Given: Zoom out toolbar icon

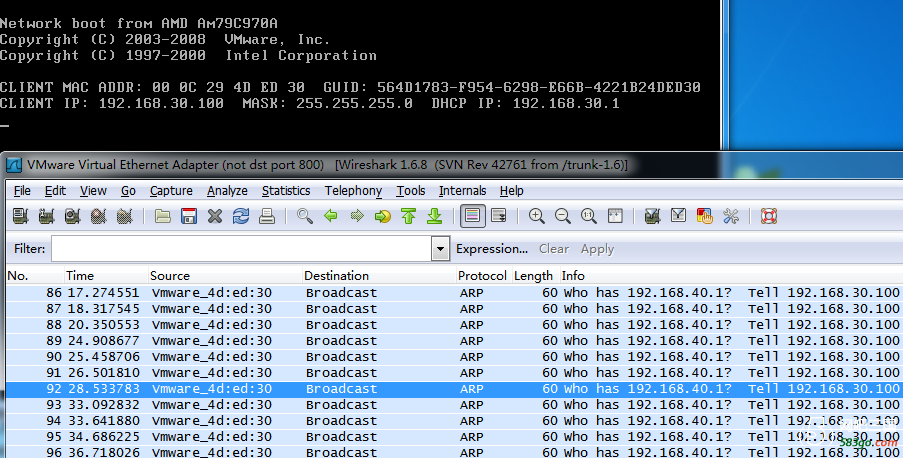Looking at the screenshot, I should pyautogui.click(x=563, y=216).
